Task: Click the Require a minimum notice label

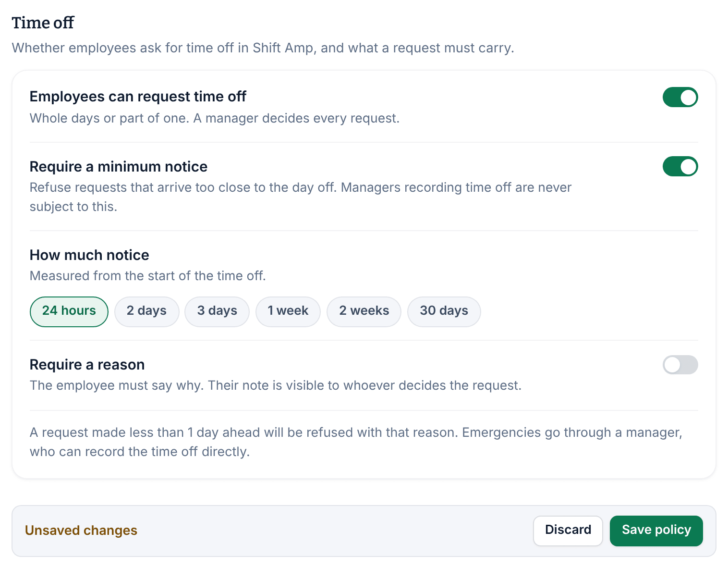Action: pyautogui.click(x=119, y=167)
